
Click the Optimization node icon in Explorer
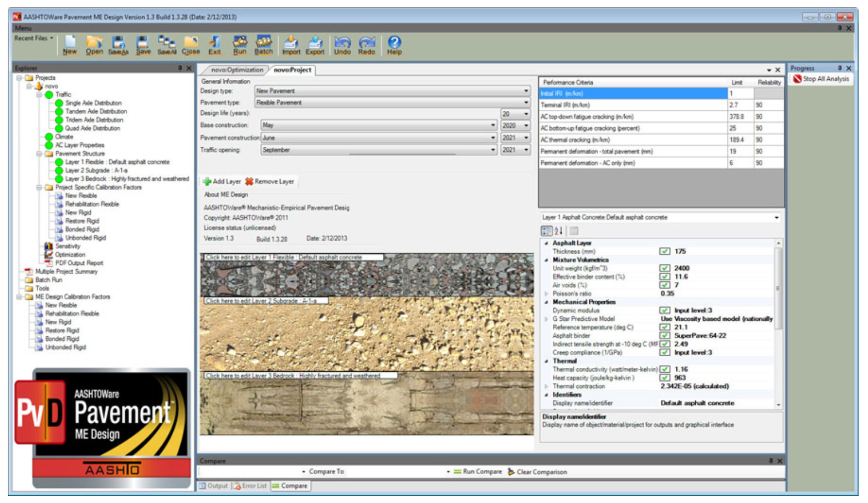click(49, 255)
